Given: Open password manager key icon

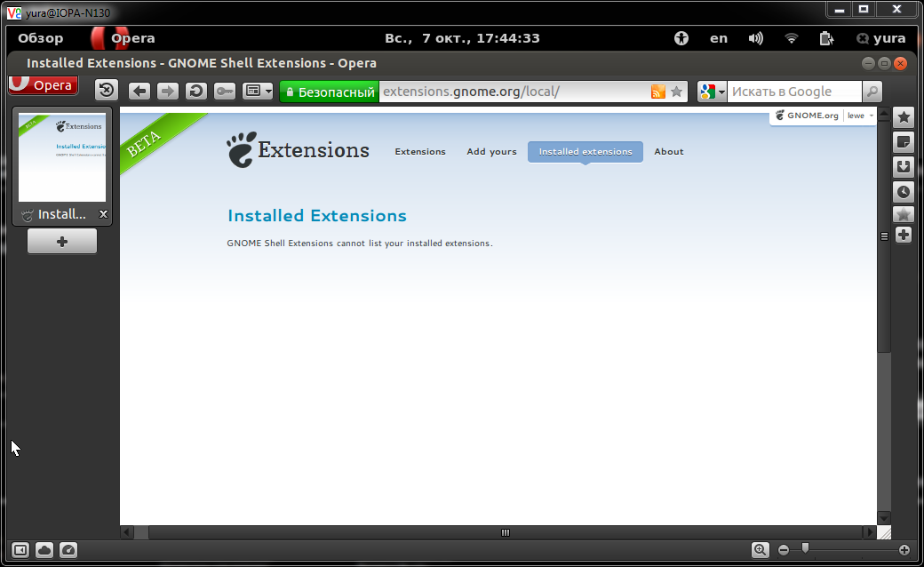Looking at the screenshot, I should click(x=225, y=91).
